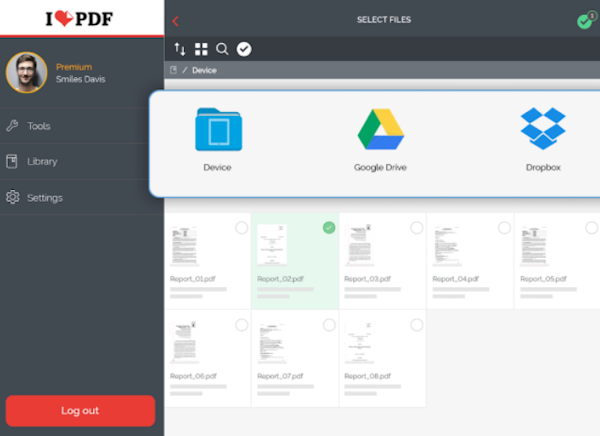The height and width of the screenshot is (436, 600).
Task: Open Report_06.pdf page thumbnail
Action: tap(184, 343)
